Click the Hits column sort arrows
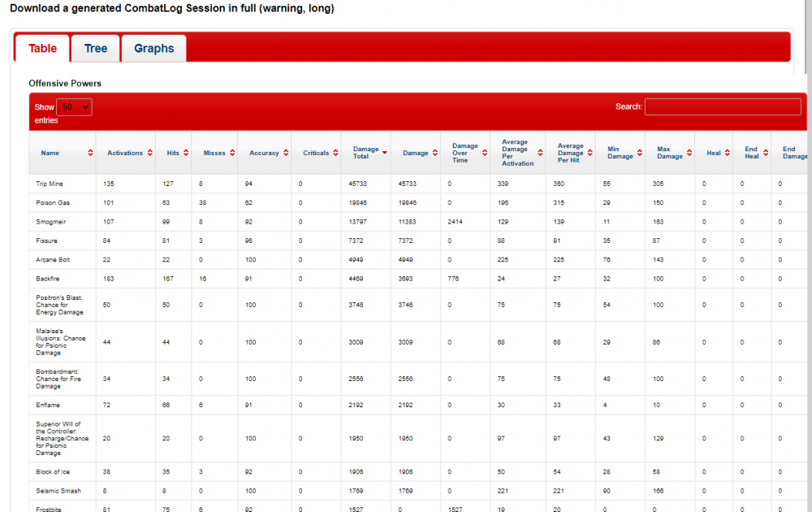 tap(185, 153)
